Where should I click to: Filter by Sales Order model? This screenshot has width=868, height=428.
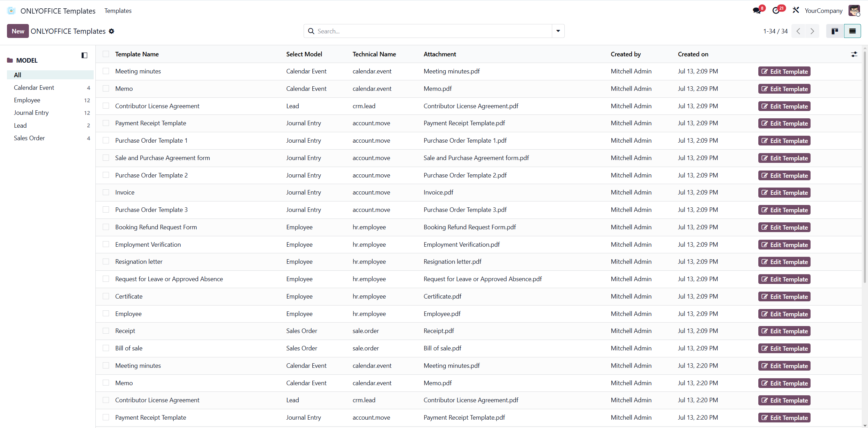(50, 138)
